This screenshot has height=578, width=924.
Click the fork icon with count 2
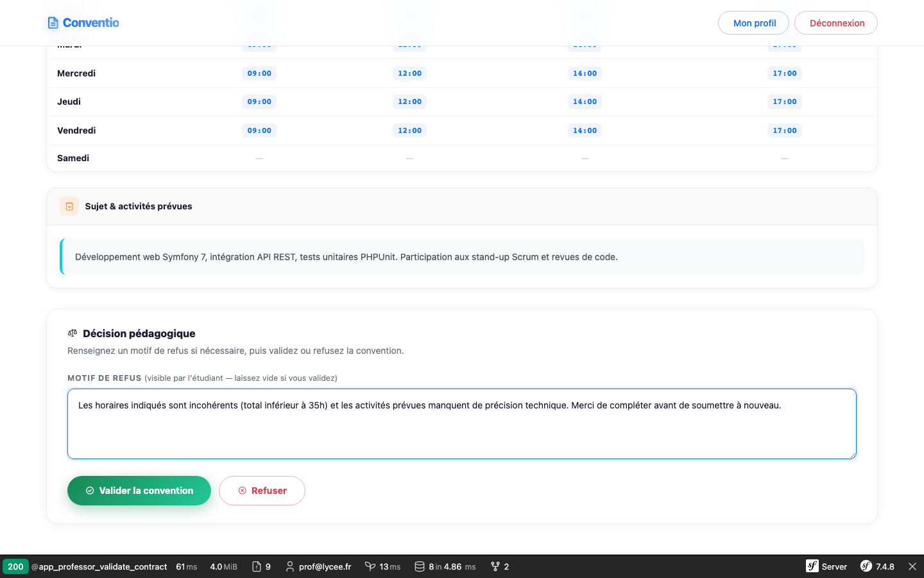pos(495,566)
